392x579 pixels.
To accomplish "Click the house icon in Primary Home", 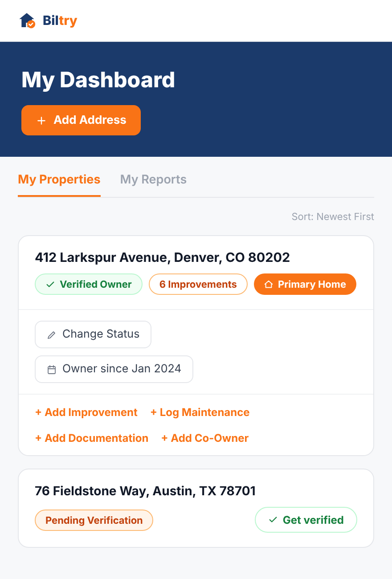I will [x=269, y=285].
